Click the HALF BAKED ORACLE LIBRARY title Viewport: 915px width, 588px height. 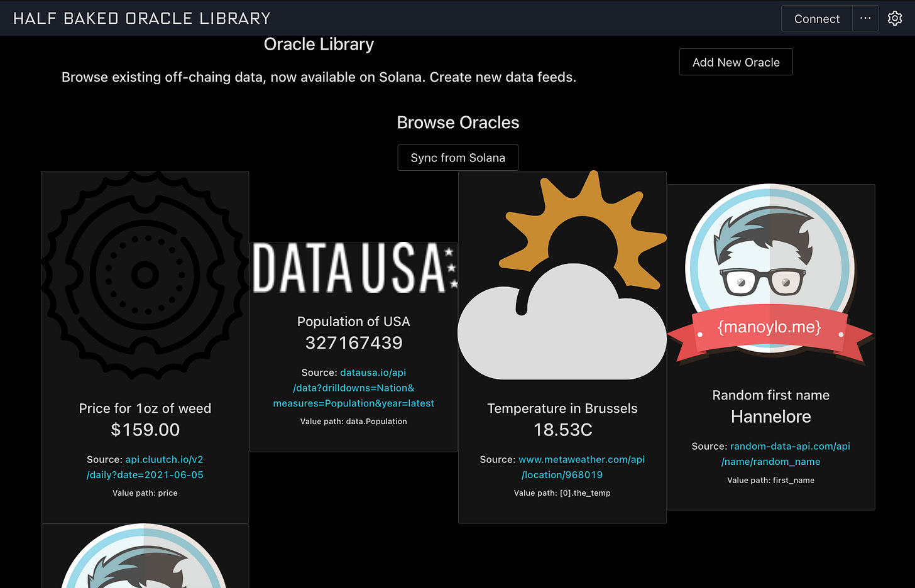click(142, 18)
